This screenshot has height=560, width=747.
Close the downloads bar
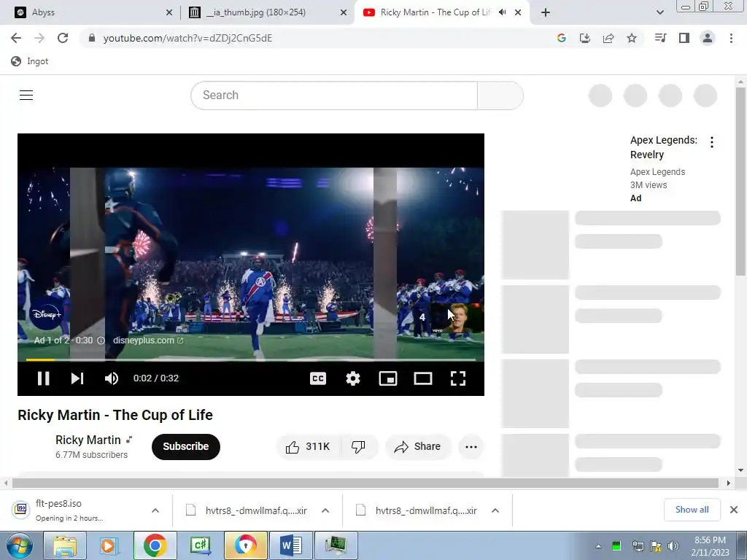[x=734, y=510]
